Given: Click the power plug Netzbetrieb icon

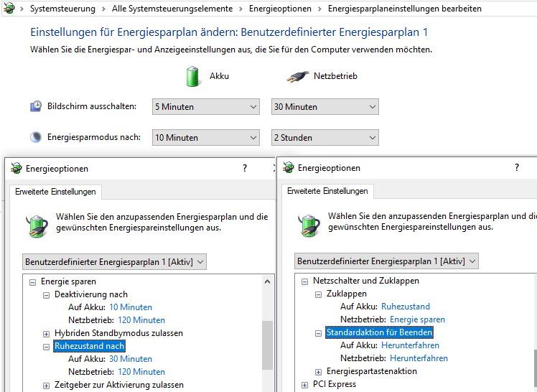Looking at the screenshot, I should coord(297,78).
